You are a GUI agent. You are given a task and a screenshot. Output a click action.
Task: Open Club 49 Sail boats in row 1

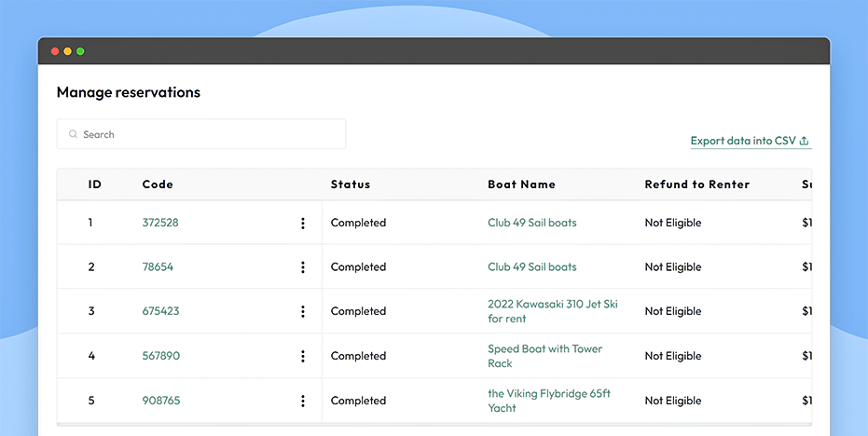point(532,223)
